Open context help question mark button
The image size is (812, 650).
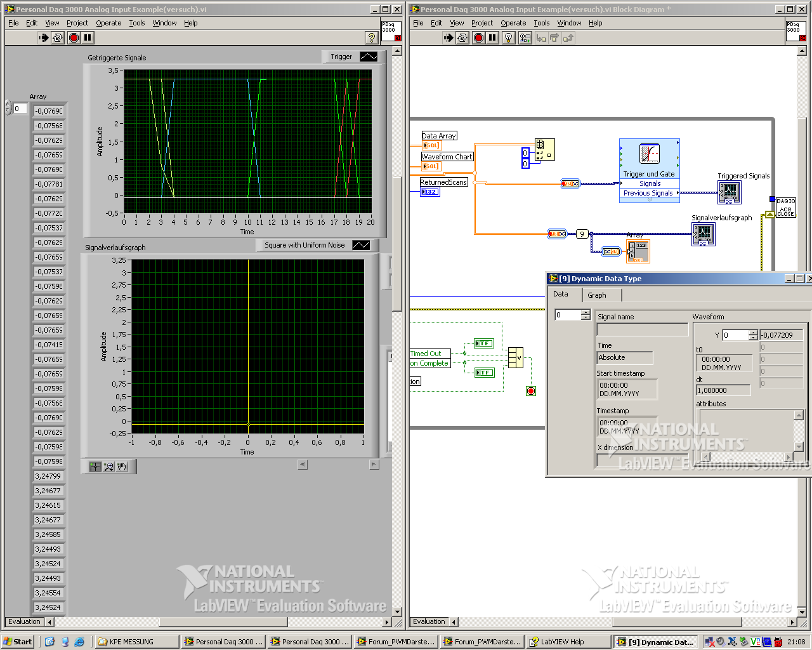tap(372, 37)
